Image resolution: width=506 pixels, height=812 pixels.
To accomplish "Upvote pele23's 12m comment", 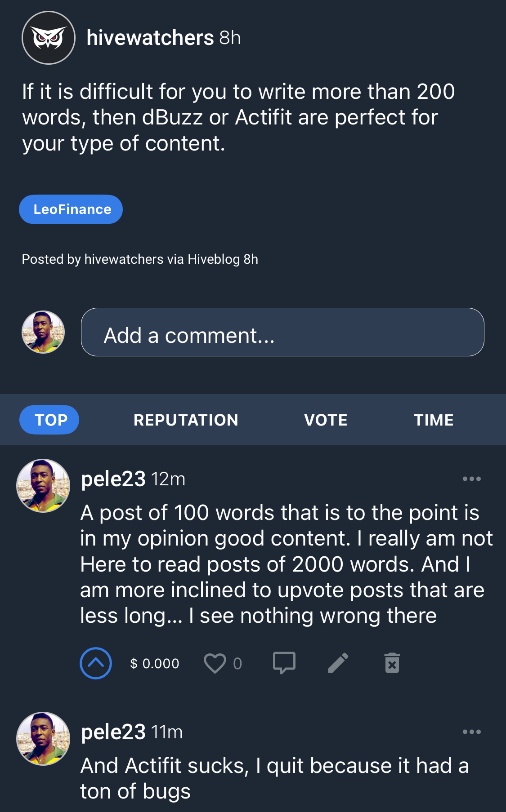I will point(96,663).
